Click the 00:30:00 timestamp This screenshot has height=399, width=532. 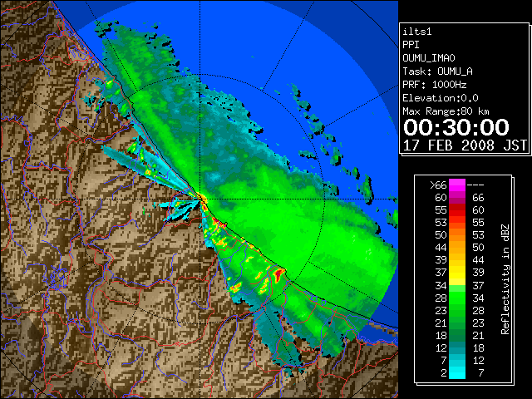point(456,127)
